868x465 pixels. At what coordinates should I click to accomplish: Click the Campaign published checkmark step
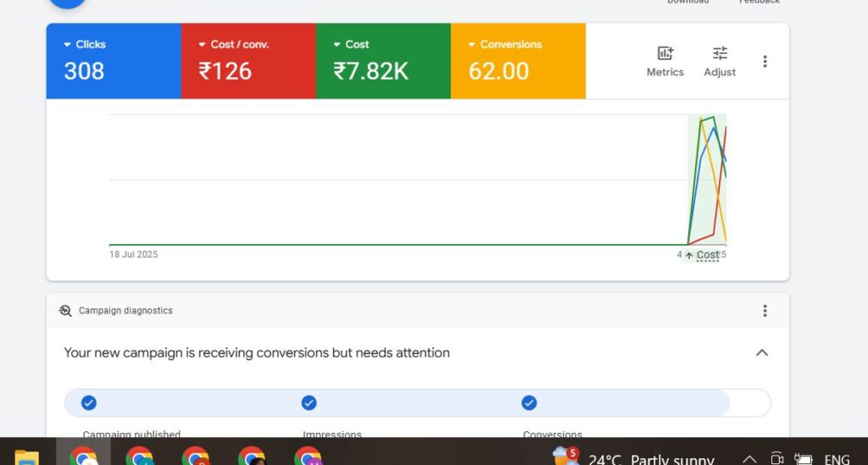(x=88, y=402)
